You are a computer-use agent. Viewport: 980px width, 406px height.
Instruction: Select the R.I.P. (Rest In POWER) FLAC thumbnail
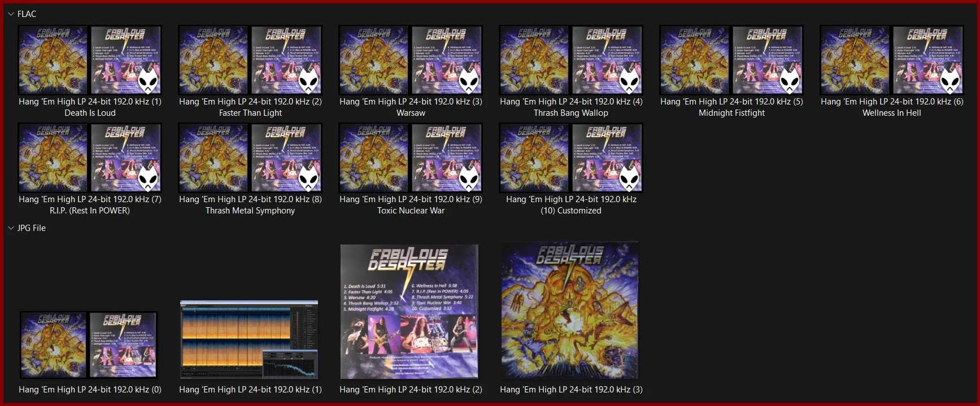coord(90,158)
